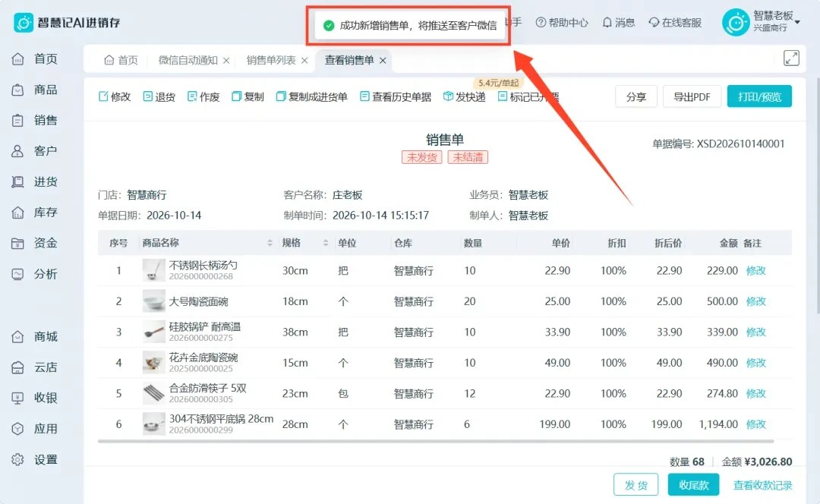This screenshot has width=820, height=504.
Task: Click 修改 for 大号陶瓷面碗 row
Action: click(755, 301)
